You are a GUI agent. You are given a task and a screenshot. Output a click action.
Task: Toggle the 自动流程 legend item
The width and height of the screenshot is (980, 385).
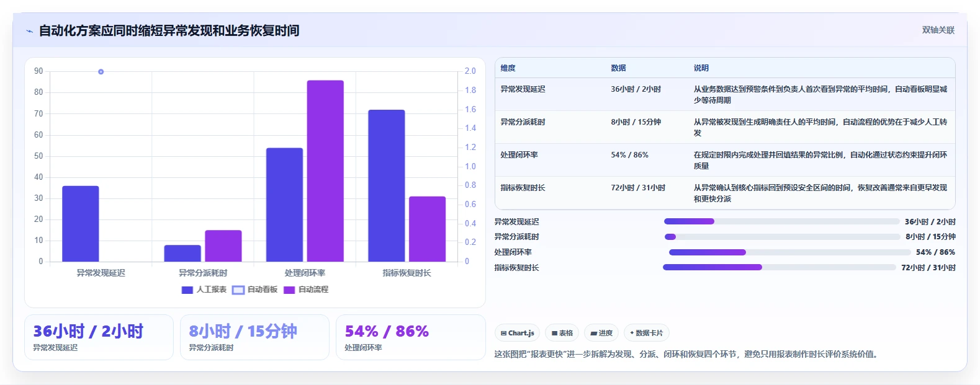(306, 290)
